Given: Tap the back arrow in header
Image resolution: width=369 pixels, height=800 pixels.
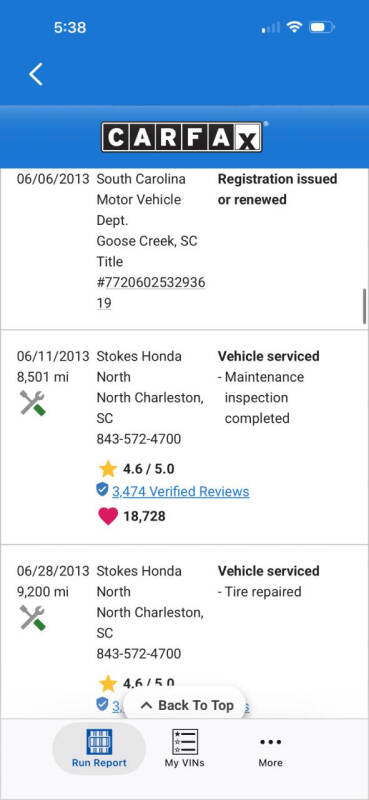Looking at the screenshot, I should click(36, 74).
